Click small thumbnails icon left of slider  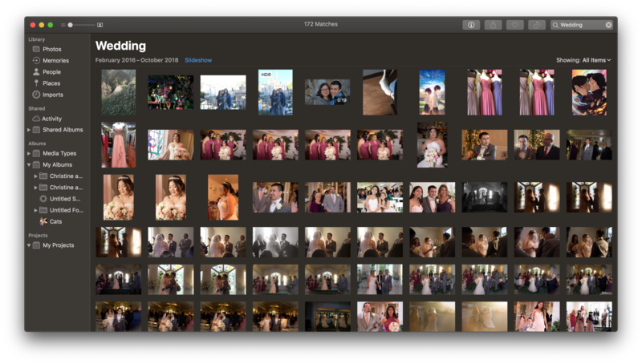(63, 25)
